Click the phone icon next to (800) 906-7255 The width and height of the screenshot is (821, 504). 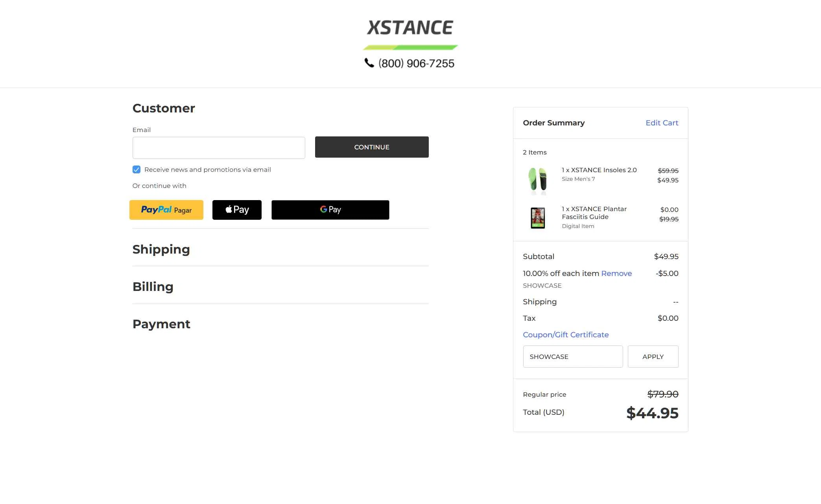pyautogui.click(x=369, y=63)
